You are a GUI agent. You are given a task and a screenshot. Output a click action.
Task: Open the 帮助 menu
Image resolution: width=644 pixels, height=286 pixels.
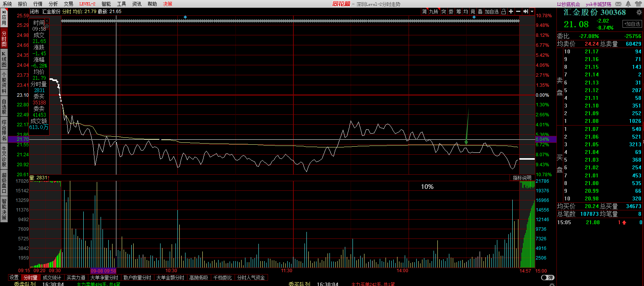(x=152, y=4)
